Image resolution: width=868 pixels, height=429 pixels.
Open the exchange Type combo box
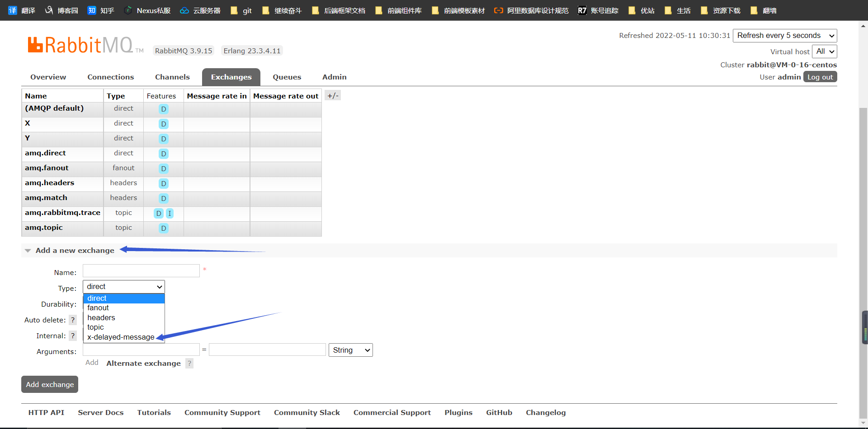(124, 287)
